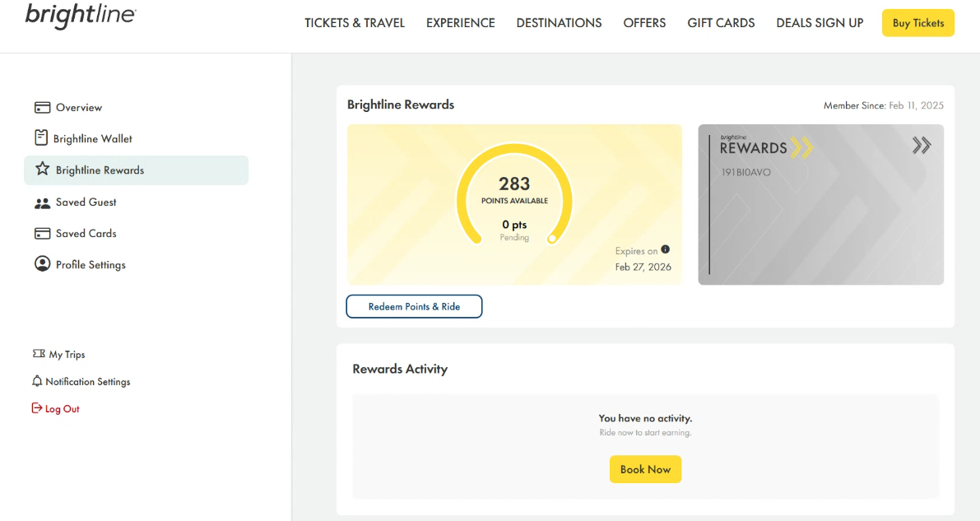Click the Saved Cards card icon

tap(43, 233)
